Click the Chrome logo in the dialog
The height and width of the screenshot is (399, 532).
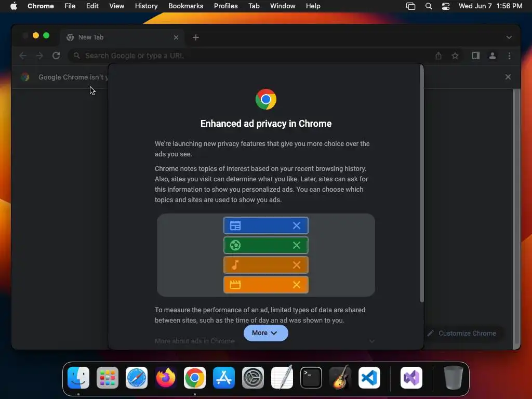266,99
